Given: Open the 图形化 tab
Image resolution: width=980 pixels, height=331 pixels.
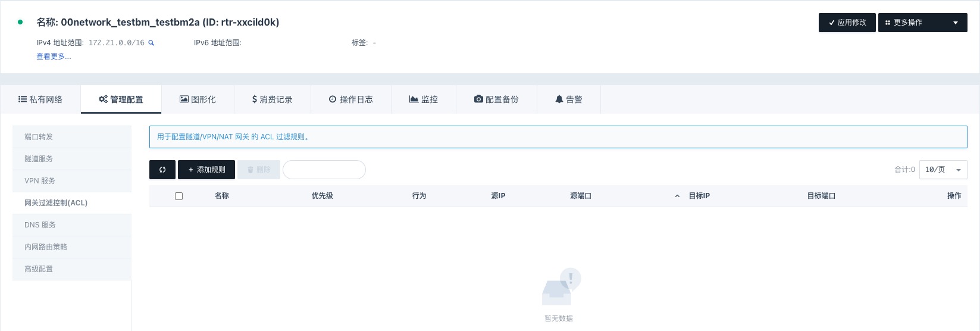Looking at the screenshot, I should pyautogui.click(x=198, y=99).
